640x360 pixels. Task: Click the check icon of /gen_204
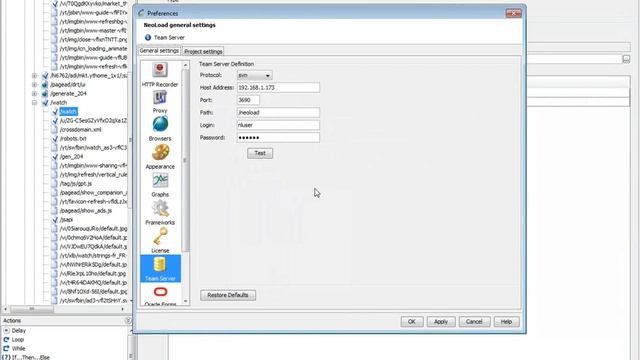pyautogui.click(x=54, y=156)
